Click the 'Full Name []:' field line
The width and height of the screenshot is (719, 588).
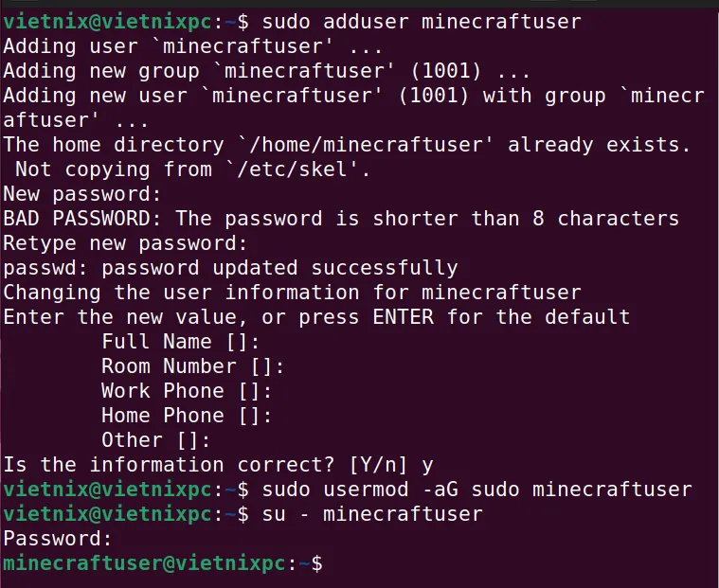[181, 342]
